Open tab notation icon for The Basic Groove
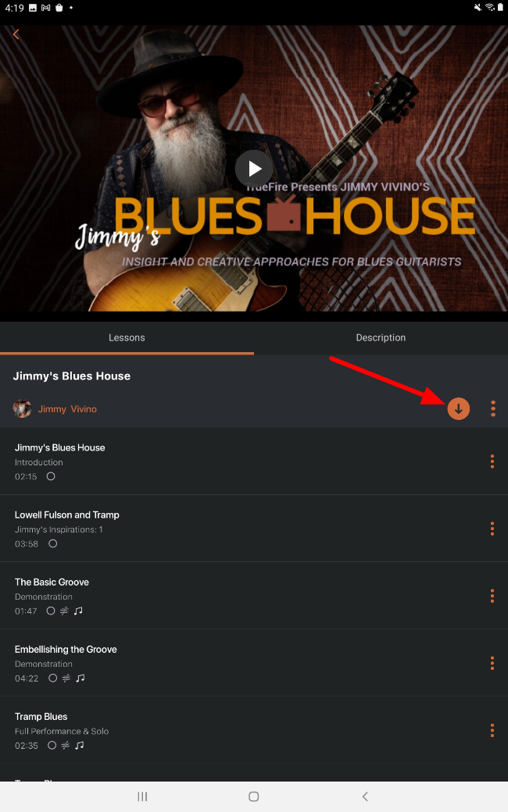Image resolution: width=508 pixels, height=812 pixels. coord(64,611)
